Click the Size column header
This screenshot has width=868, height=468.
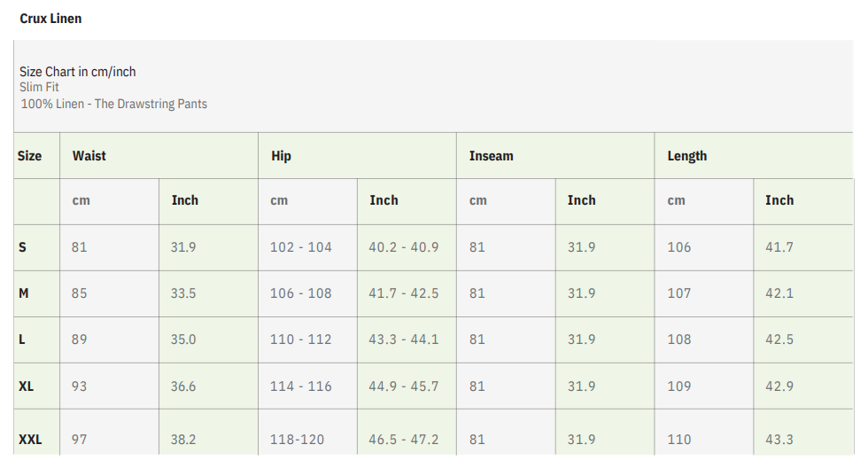click(29, 156)
